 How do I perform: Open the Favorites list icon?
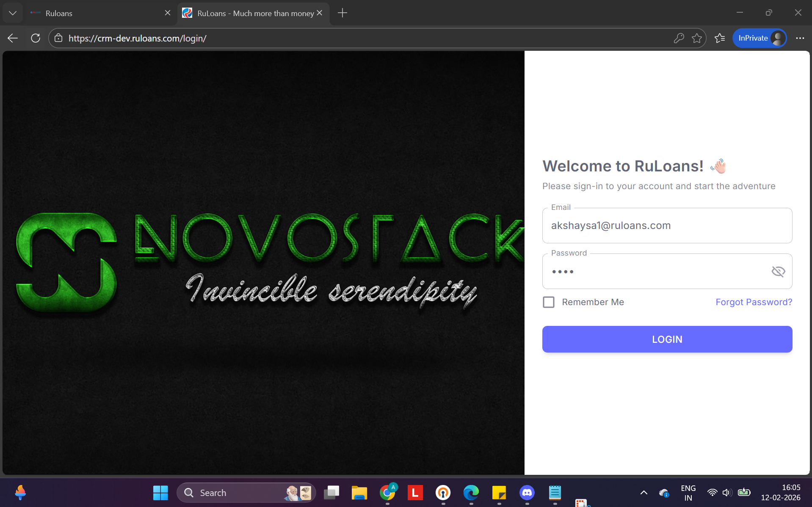click(720, 38)
